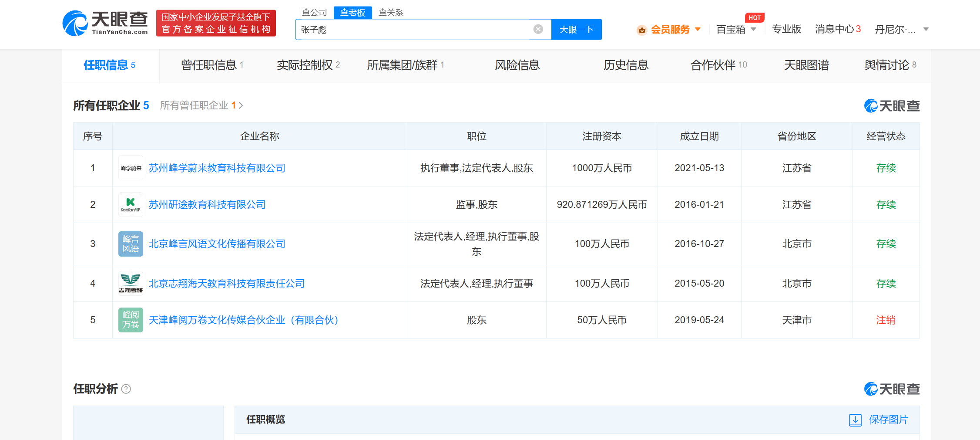Image resolution: width=980 pixels, height=440 pixels.
Task: Open 苏州研途教育科技有限公司 link
Action: pos(207,205)
